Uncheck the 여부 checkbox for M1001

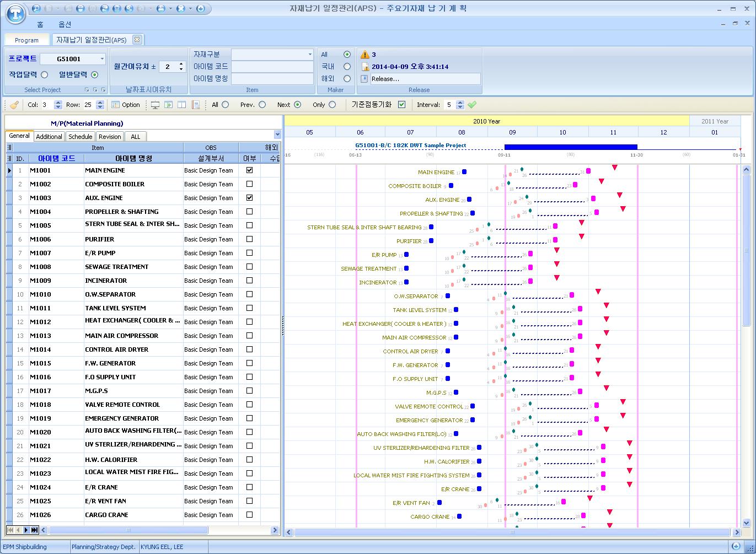(x=249, y=170)
